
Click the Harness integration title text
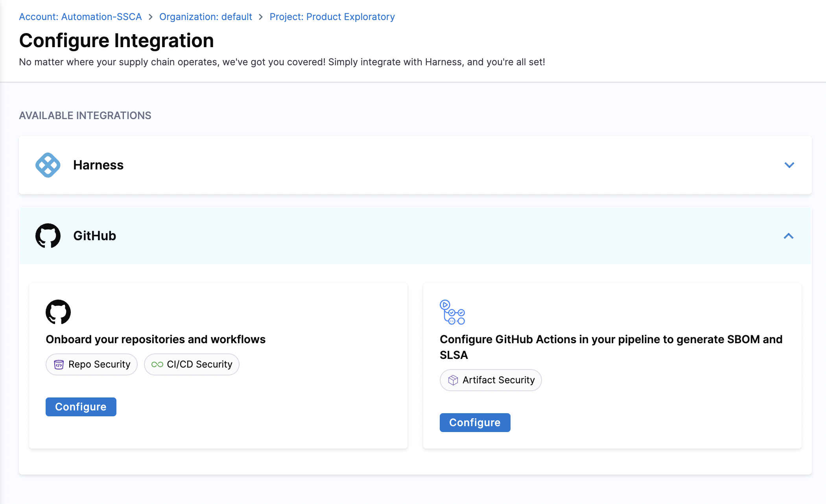(98, 165)
